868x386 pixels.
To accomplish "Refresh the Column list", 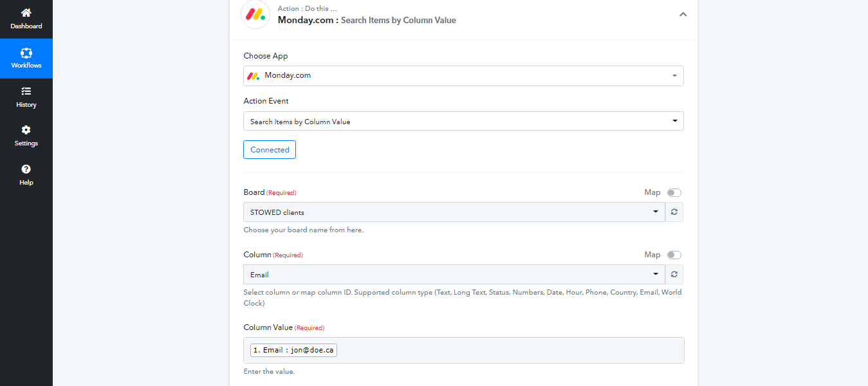I will [x=674, y=274].
